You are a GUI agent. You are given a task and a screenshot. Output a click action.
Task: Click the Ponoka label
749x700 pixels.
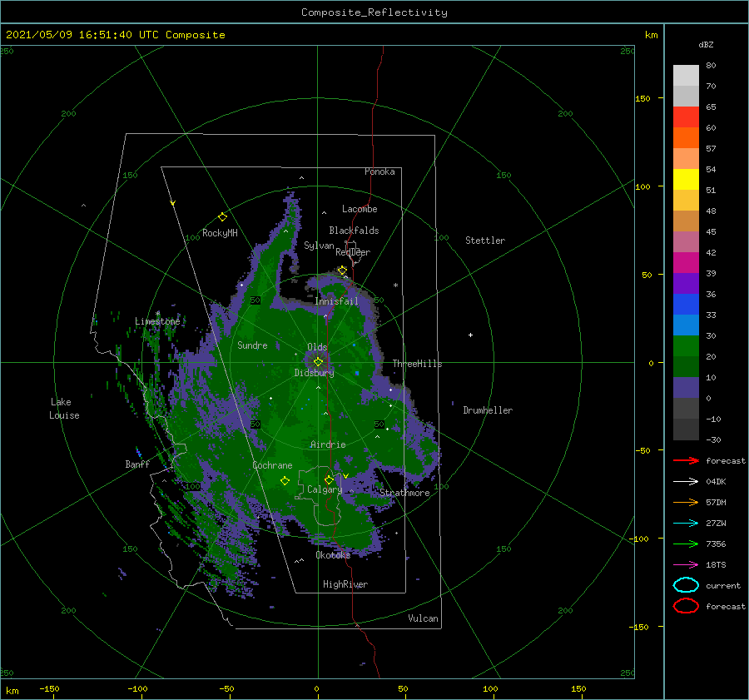coord(379,171)
